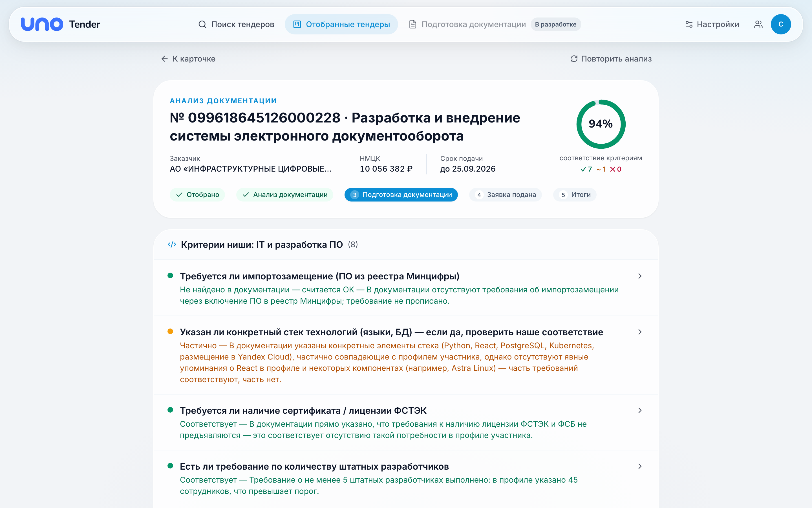Open Настройки in the top bar
The height and width of the screenshot is (508, 812).
pos(712,24)
